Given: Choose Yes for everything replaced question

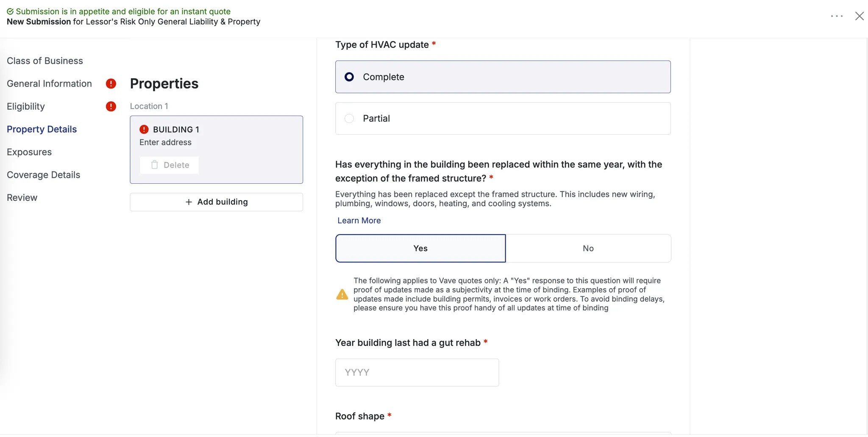Looking at the screenshot, I should (420, 249).
